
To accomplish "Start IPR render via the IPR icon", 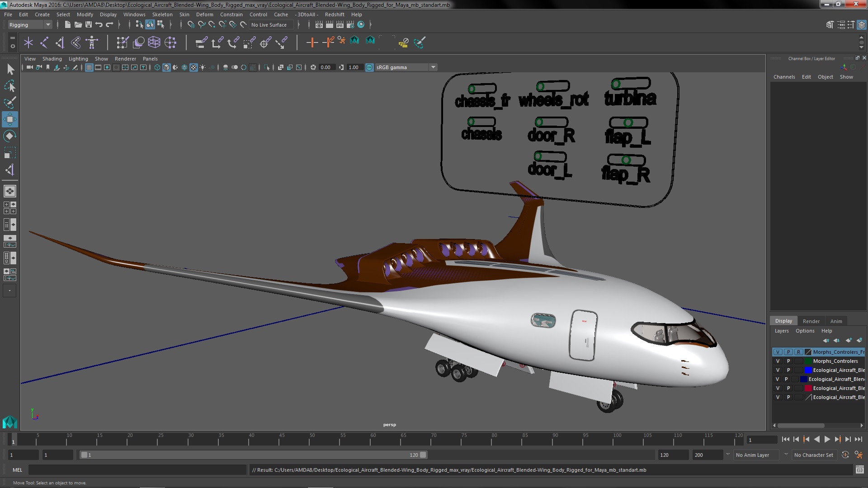I will point(340,25).
